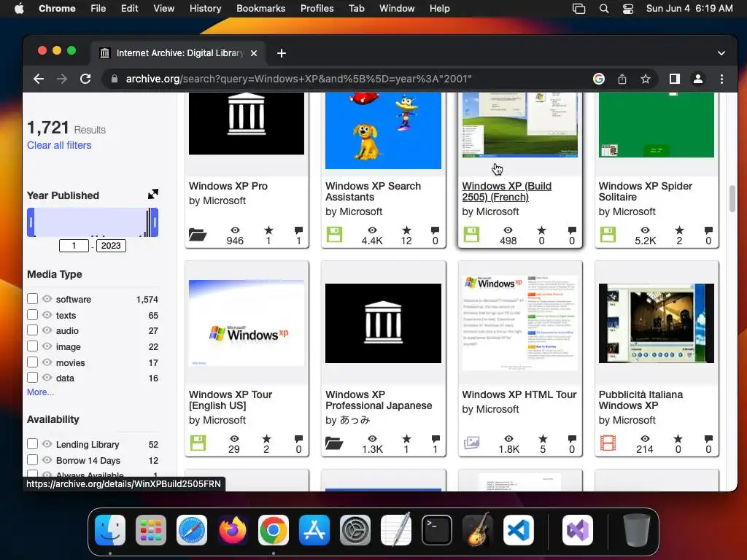Open the Windows XP Pro title
Screen dimensions: 747x560
click(x=228, y=186)
